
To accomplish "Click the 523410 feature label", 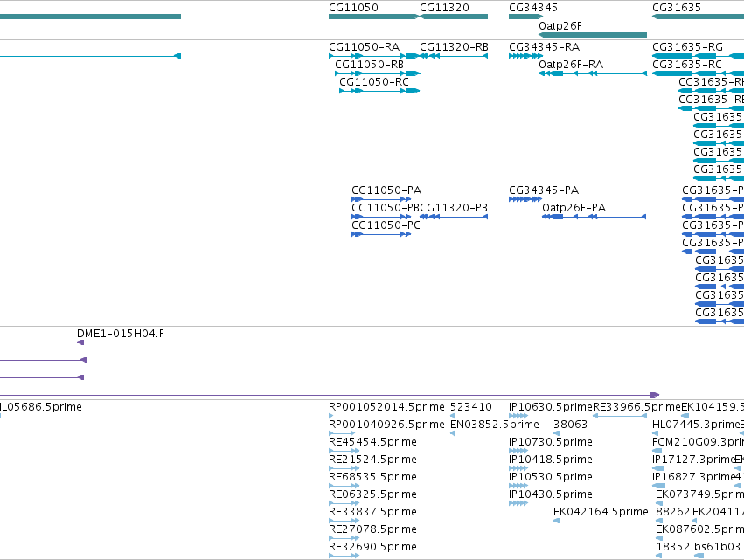I will coord(470,407).
